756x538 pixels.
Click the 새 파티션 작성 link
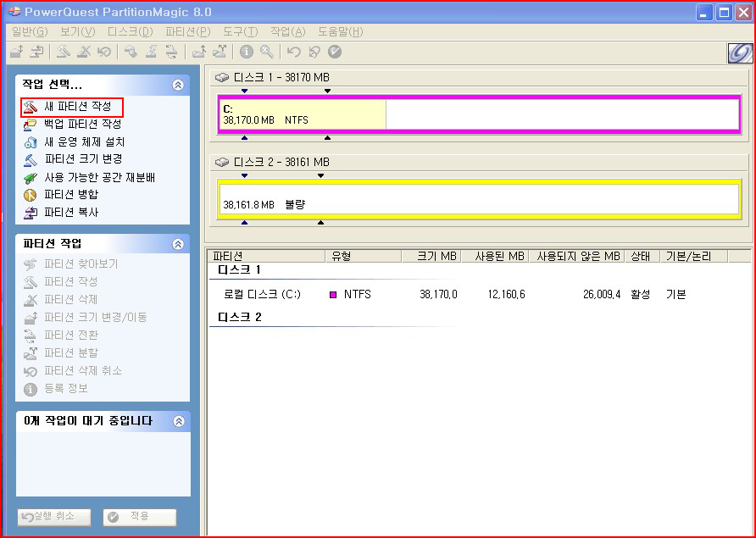[78, 107]
